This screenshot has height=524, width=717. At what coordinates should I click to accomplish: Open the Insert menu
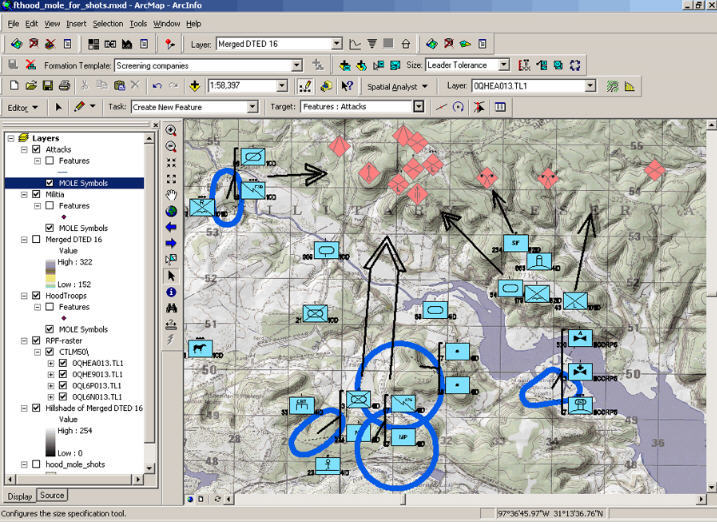76,24
